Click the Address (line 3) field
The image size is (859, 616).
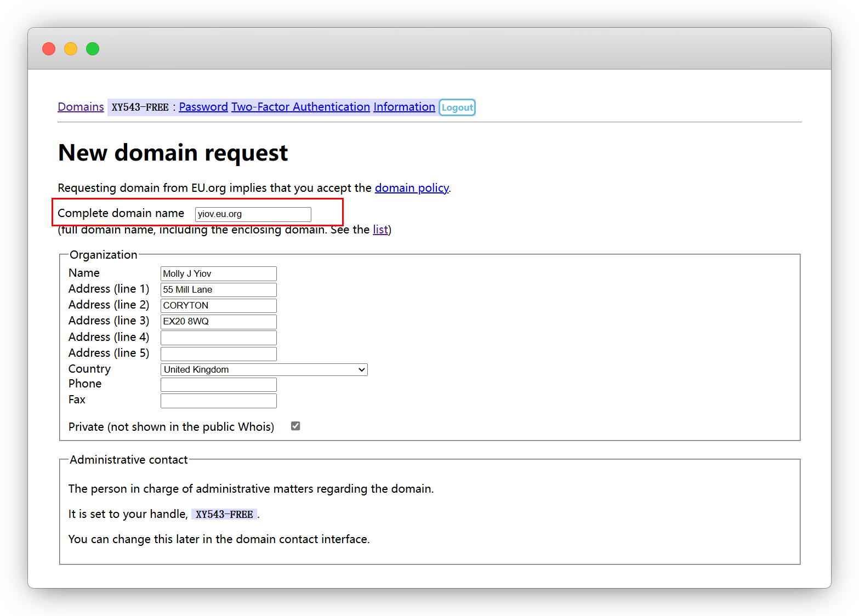pyautogui.click(x=218, y=321)
